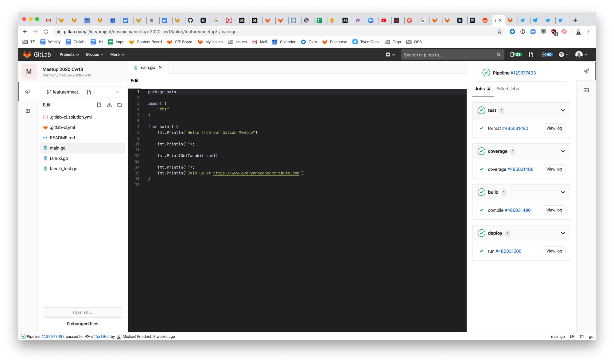Click the tanuki_test.go file
The image size is (614, 364).
click(x=64, y=168)
